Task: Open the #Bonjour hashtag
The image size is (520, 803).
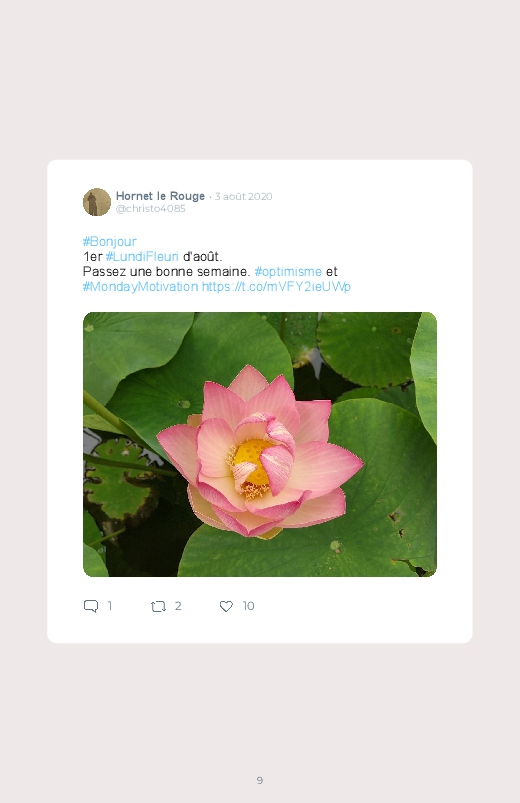Action: (110, 241)
